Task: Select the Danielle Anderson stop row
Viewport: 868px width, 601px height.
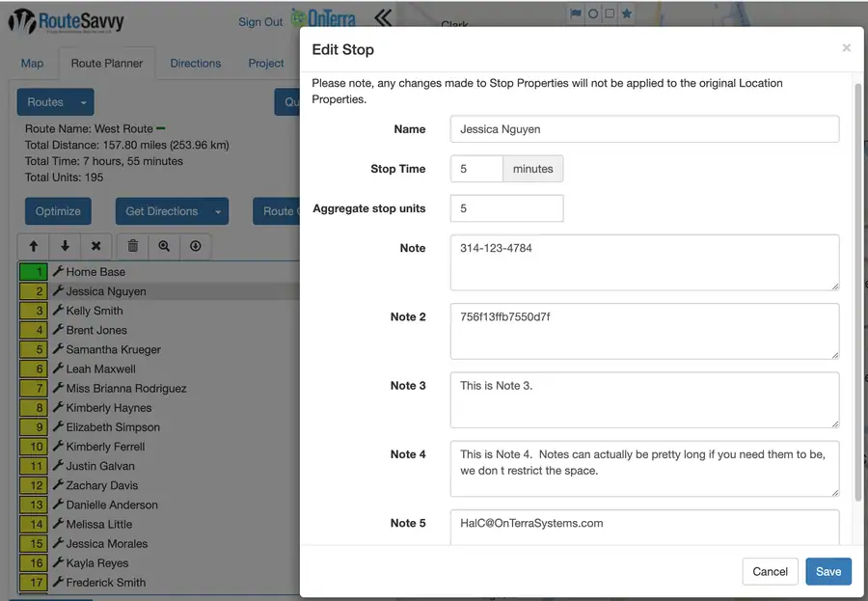Action: coord(159,505)
